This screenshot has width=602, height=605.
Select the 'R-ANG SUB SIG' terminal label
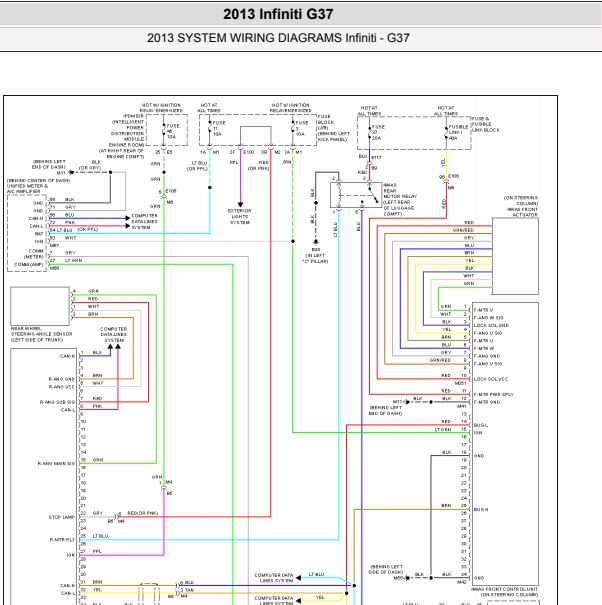(57, 402)
